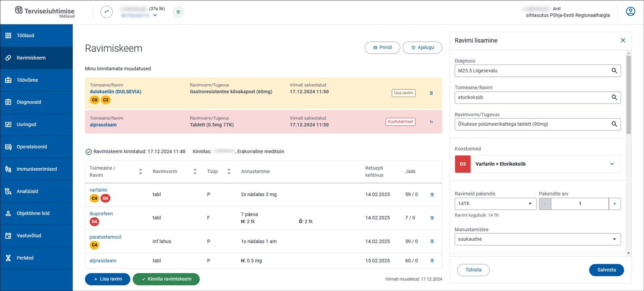Viewport: 644px width, 291px height.
Task: Click trash icon for the ibuprofeen row
Action: click(x=432, y=218)
